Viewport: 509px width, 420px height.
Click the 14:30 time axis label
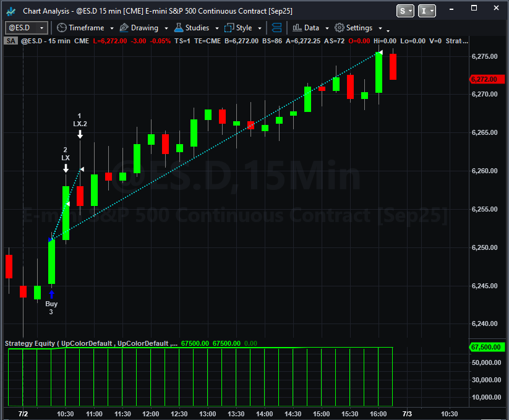click(293, 414)
